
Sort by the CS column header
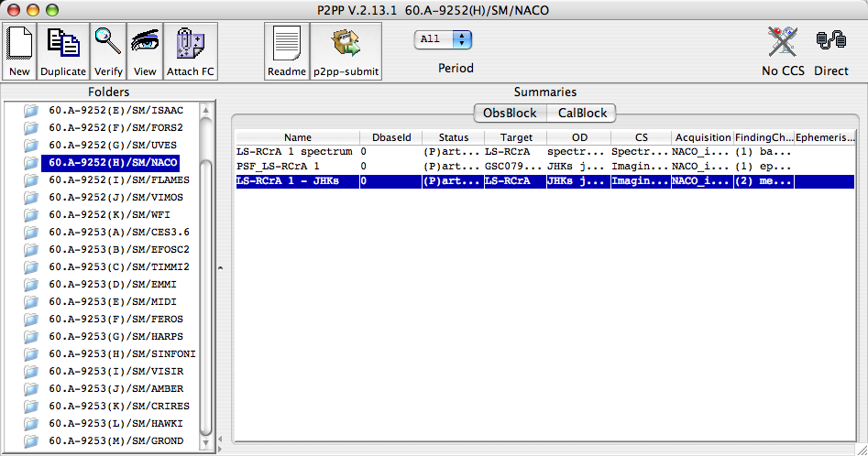641,137
